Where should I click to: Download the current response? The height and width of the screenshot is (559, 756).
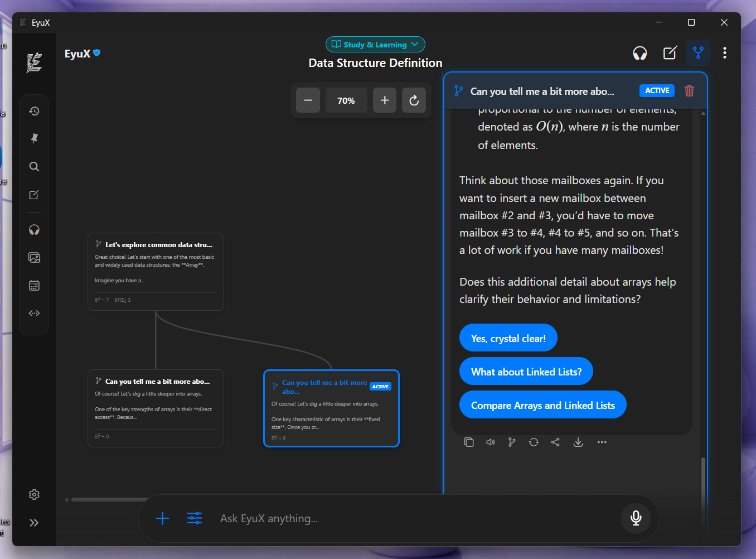[578, 442]
